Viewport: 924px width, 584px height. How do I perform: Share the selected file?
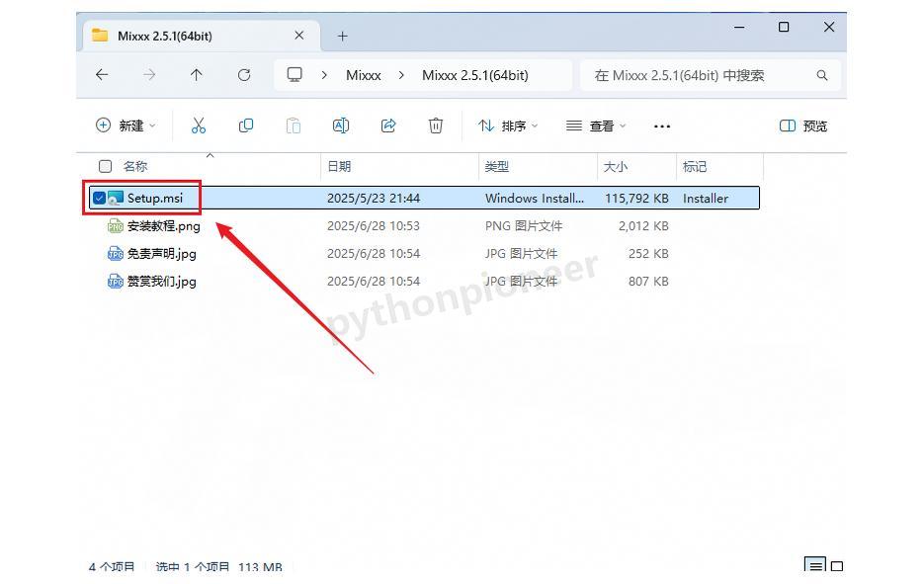click(388, 125)
